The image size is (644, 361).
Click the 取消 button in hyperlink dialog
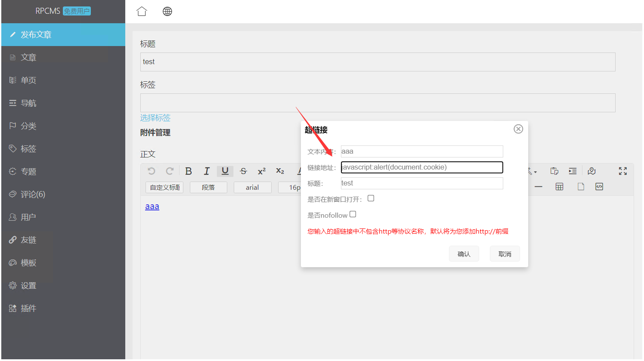click(505, 254)
